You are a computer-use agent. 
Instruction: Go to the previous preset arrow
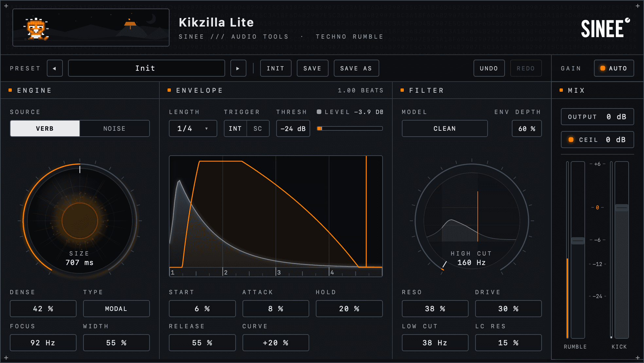[55, 68]
